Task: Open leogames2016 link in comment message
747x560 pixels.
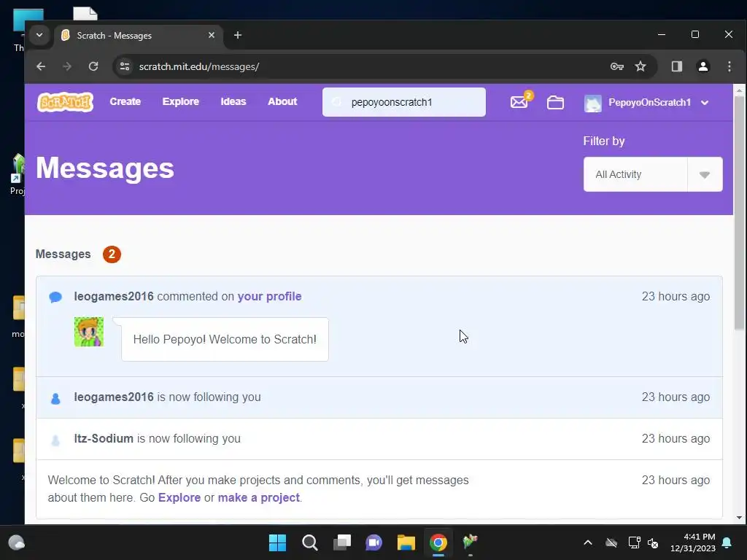Action: coord(114,296)
